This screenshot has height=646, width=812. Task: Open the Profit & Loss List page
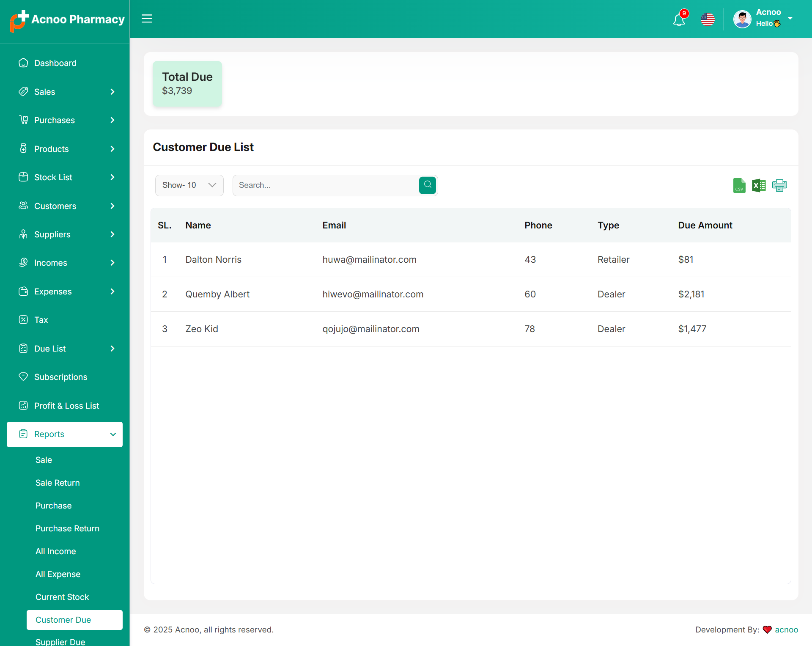[66, 406]
